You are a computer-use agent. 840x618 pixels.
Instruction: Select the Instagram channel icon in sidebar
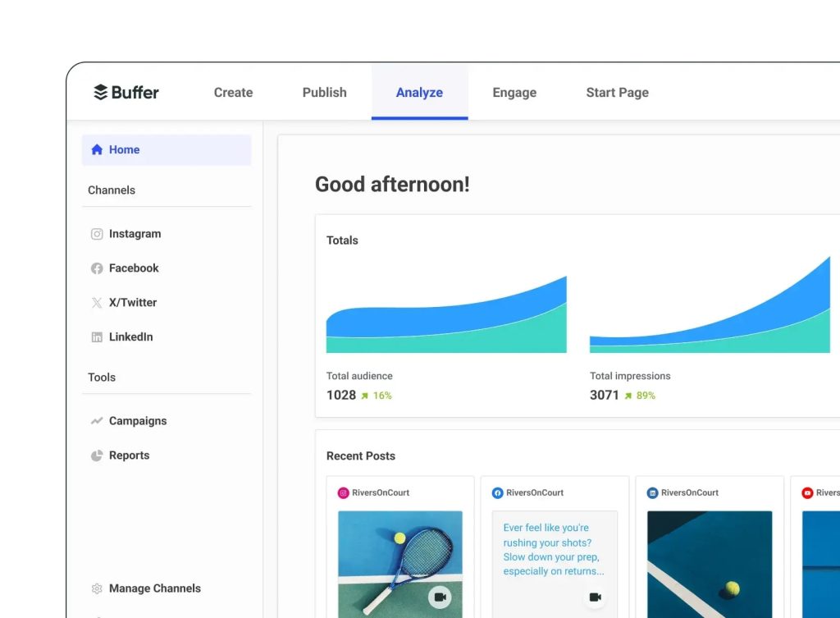97,234
